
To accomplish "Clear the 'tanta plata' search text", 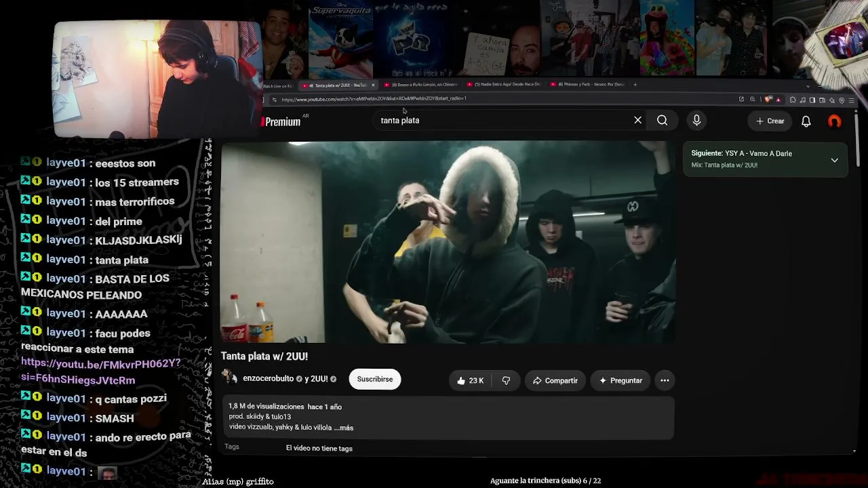I will pyautogui.click(x=637, y=120).
